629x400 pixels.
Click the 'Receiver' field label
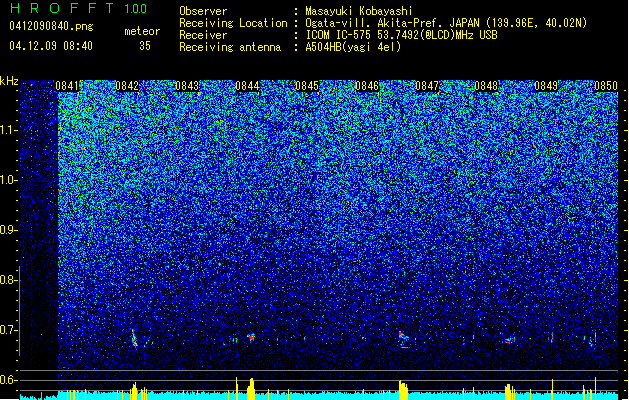(x=203, y=35)
